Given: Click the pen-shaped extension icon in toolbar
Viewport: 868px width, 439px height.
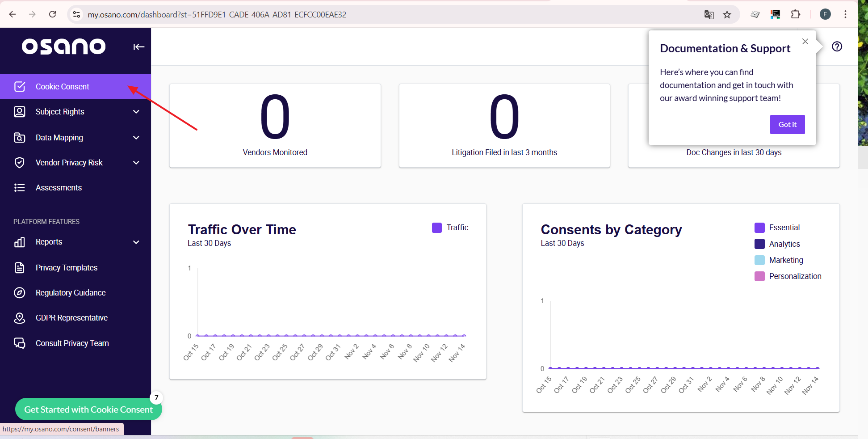Looking at the screenshot, I should coord(755,14).
